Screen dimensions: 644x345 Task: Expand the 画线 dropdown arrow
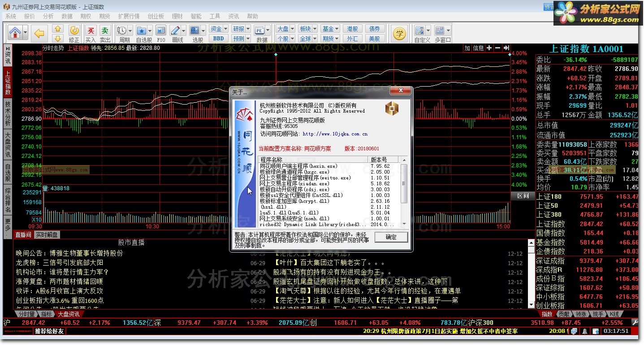pyautogui.click(x=184, y=31)
